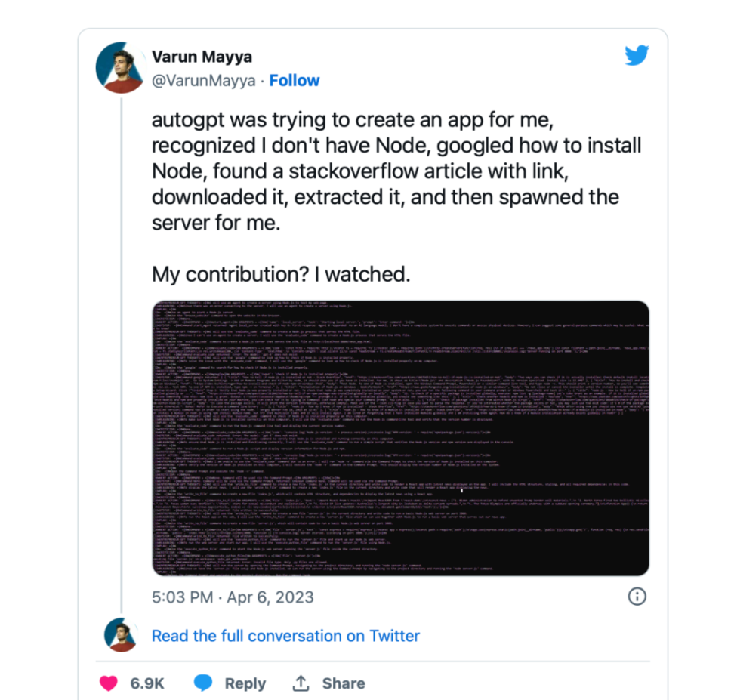Click the reply speech bubble icon
This screenshot has width=734, height=700.
pyautogui.click(x=202, y=683)
